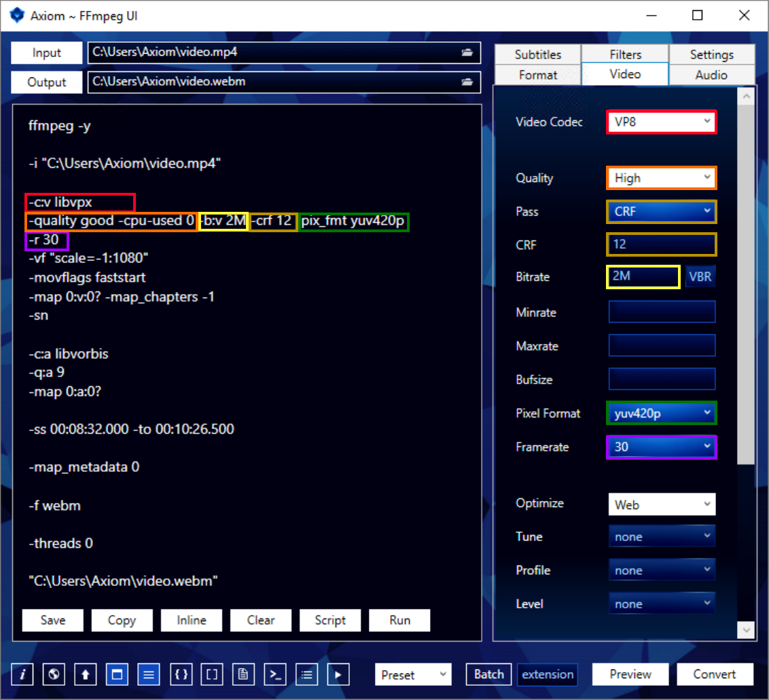Click the Axiom app logo icon
Screen dimensions: 769x700
click(17, 15)
